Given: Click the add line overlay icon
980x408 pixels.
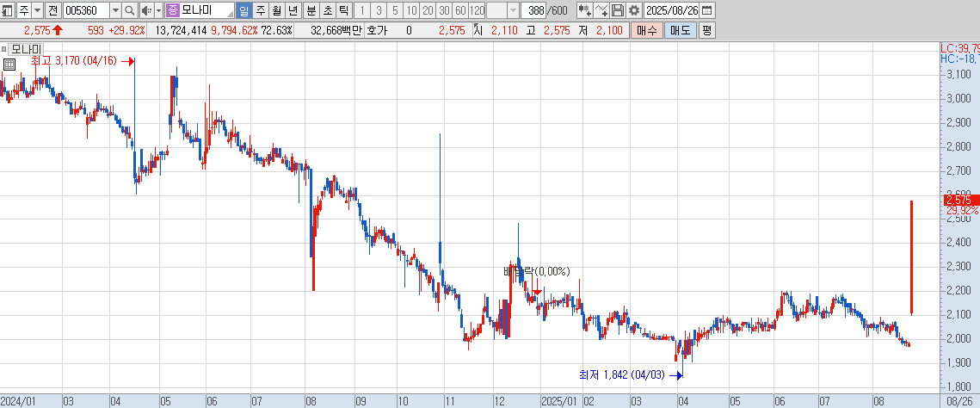Looking at the screenshot, I should click(x=601, y=10).
